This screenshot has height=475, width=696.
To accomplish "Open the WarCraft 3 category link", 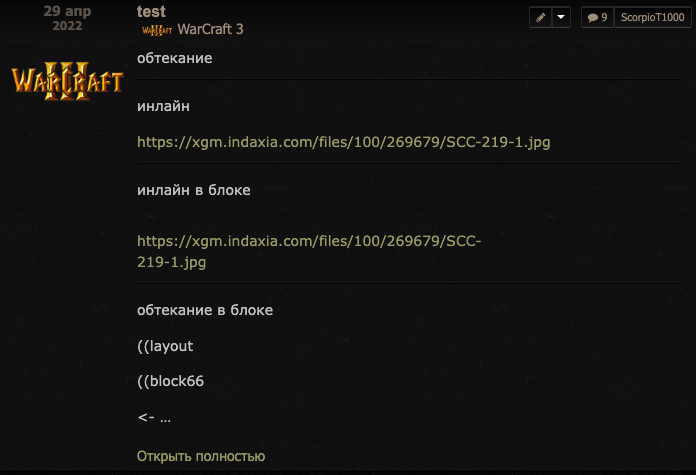I will point(210,30).
